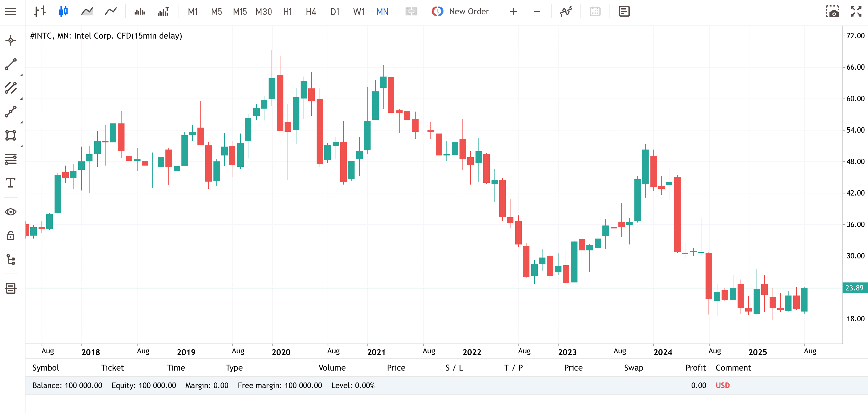Select the candlestick chart style
Image resolution: width=868 pixels, height=413 pixels.
tap(63, 12)
